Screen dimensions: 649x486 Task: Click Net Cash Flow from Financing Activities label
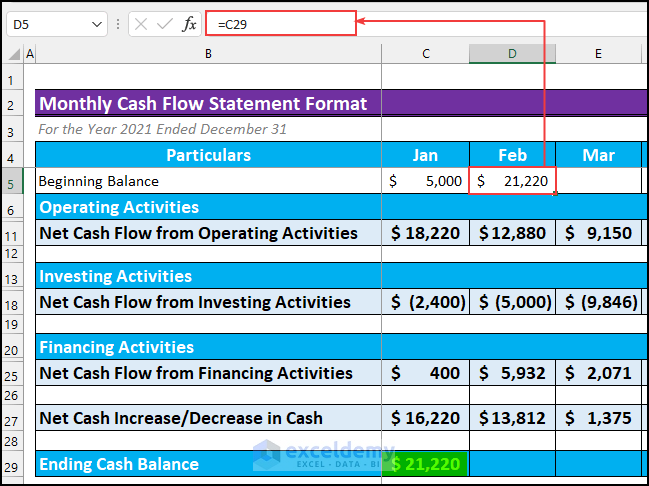point(209,373)
